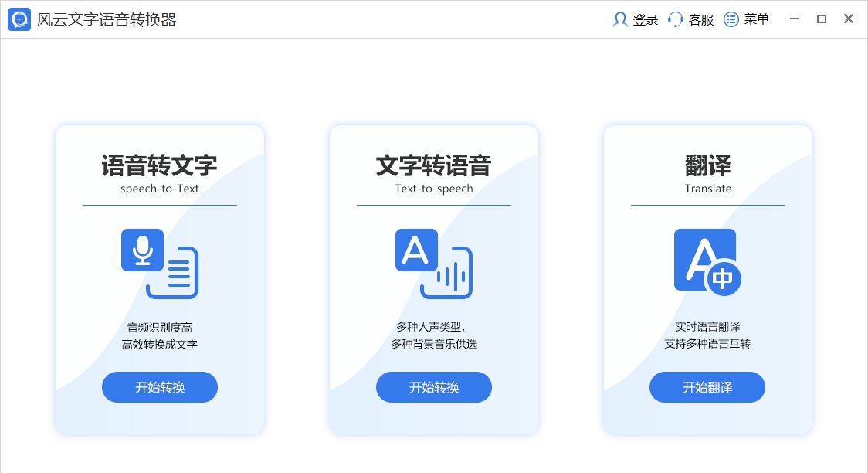
Task: Click the 实时语言翻译 description text
Action: coord(707,327)
